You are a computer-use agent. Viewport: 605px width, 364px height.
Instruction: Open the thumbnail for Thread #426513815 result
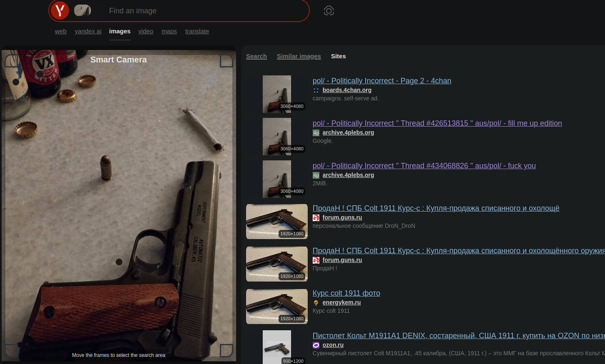click(x=277, y=137)
